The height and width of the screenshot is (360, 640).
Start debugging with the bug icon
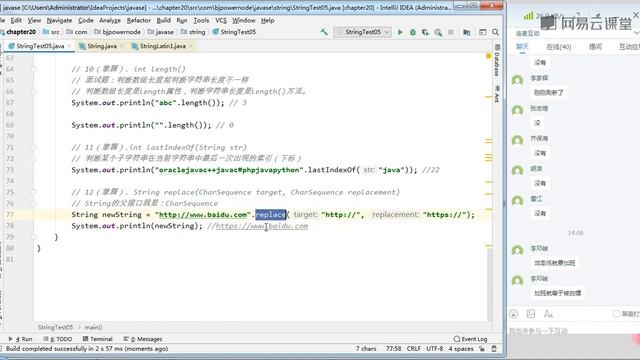(413, 32)
